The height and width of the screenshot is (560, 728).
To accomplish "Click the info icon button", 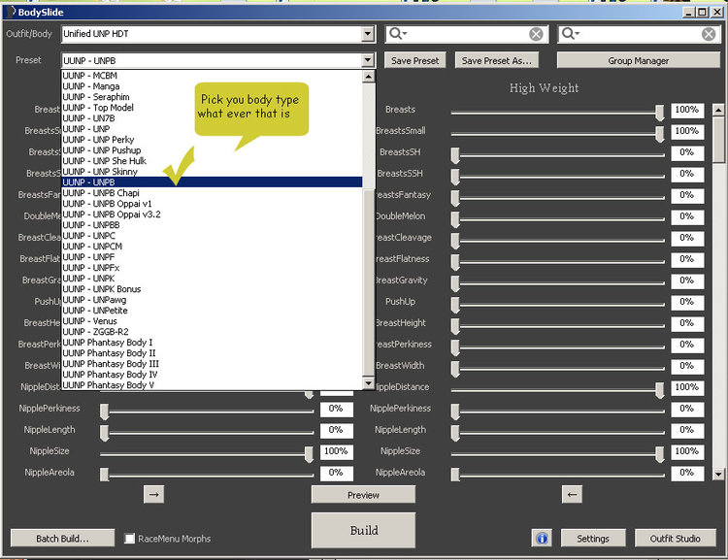I will 542,539.
